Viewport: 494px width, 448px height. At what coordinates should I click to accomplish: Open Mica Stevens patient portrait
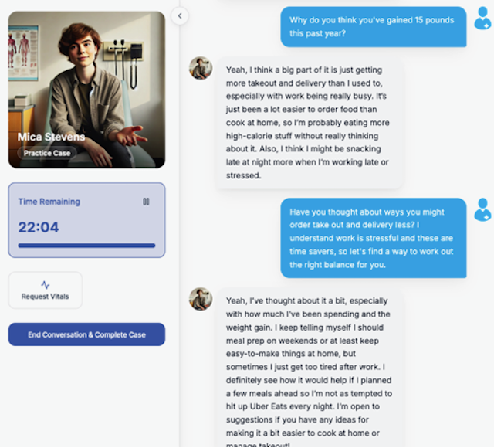86,90
